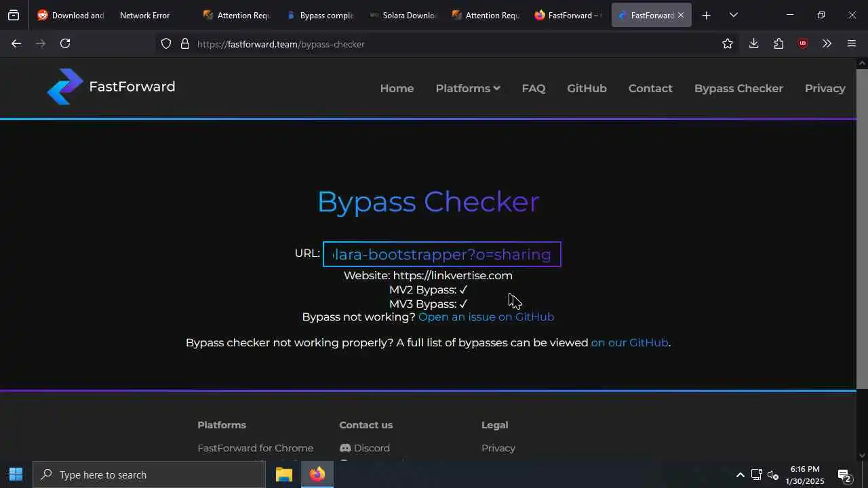Click the Discord icon link in footer
Image resolution: width=868 pixels, height=488 pixels.
click(345, 448)
